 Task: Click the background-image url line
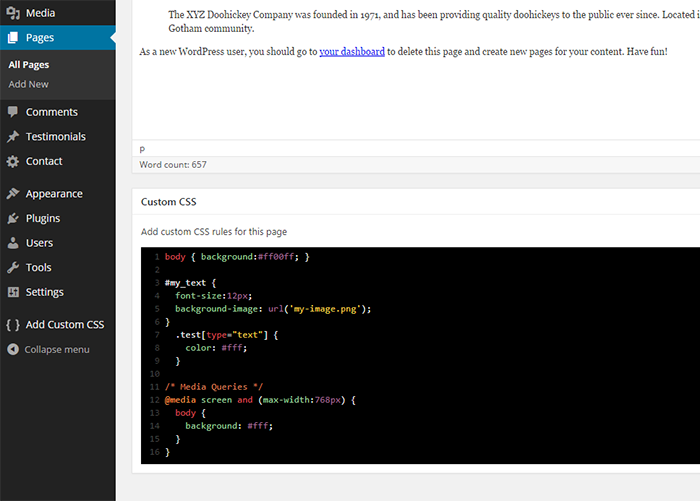coord(273,309)
